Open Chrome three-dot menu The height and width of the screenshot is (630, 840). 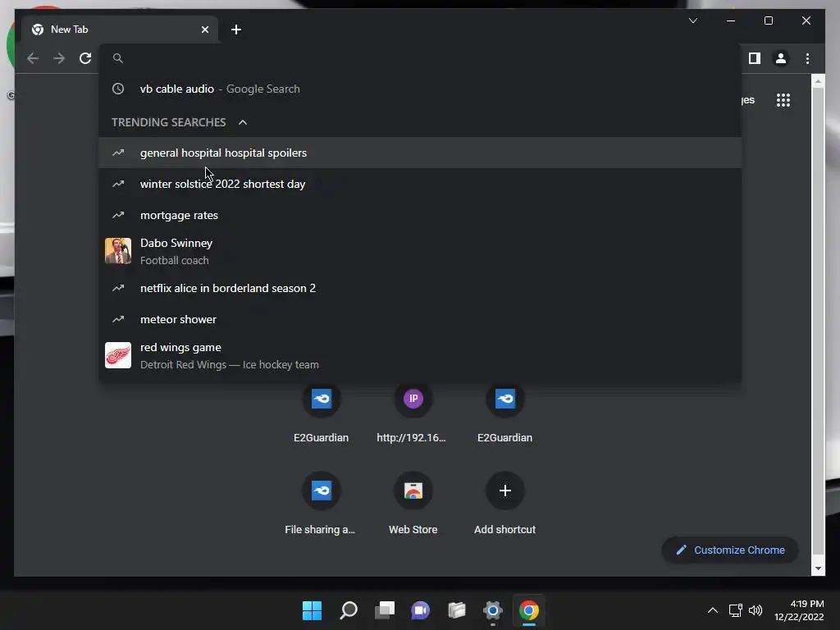point(807,58)
